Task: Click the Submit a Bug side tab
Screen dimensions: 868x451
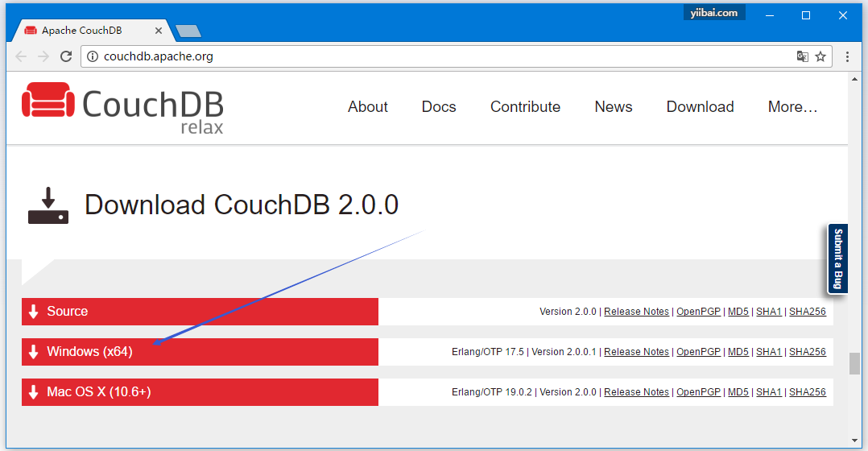Action: pyautogui.click(x=837, y=259)
